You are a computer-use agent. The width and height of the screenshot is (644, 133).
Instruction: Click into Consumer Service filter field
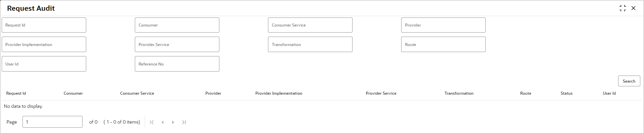(x=310, y=25)
